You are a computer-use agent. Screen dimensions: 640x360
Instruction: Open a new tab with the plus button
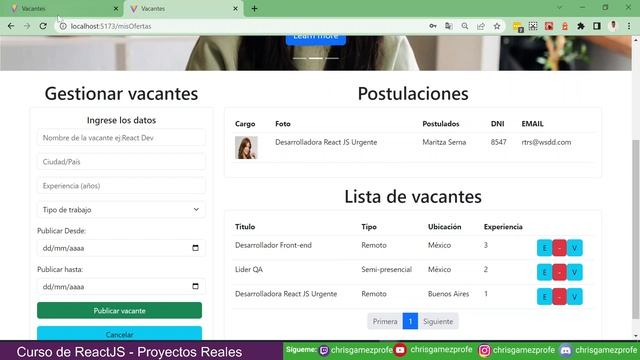[254, 8]
